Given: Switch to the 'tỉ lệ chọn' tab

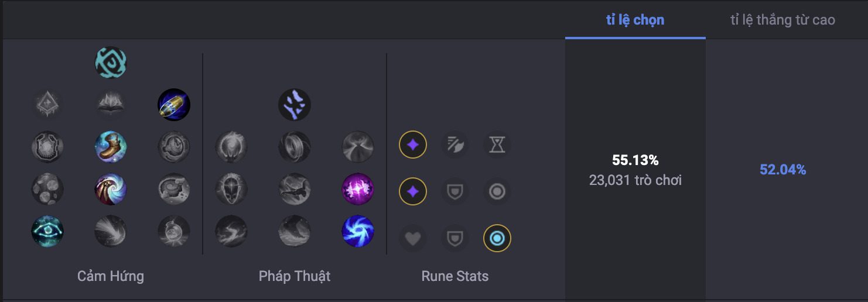Looking at the screenshot, I should pyautogui.click(x=635, y=20).
